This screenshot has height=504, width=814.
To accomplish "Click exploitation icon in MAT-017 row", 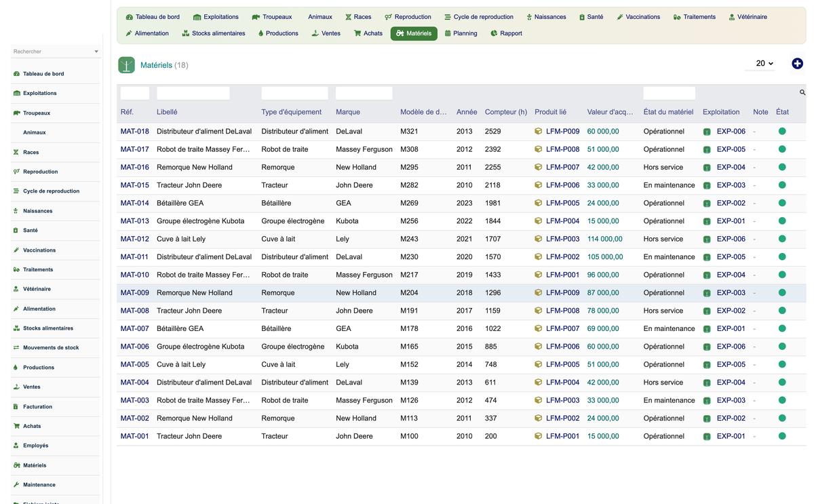I will pos(707,149).
